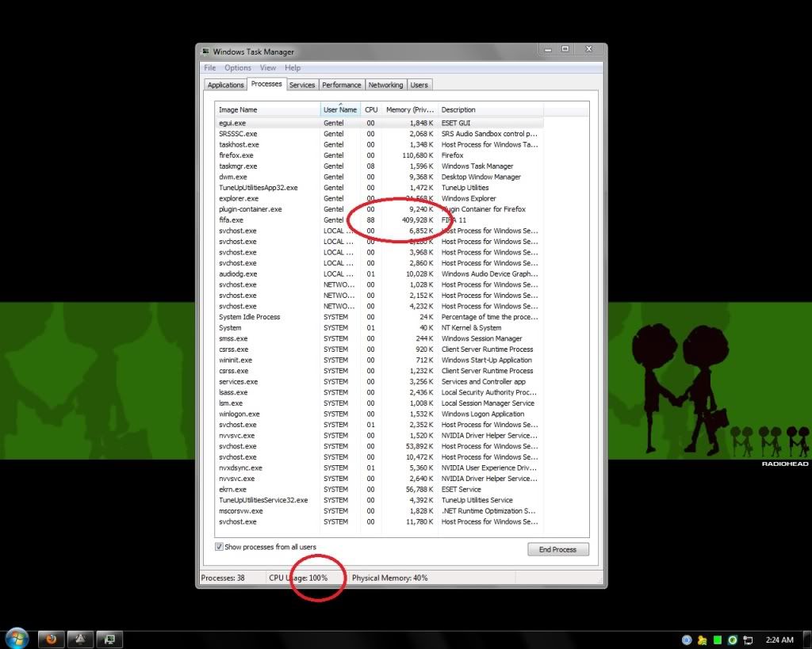Click the Task Manager taskbar button
Viewport: 812px width, 649px height.
point(109,639)
